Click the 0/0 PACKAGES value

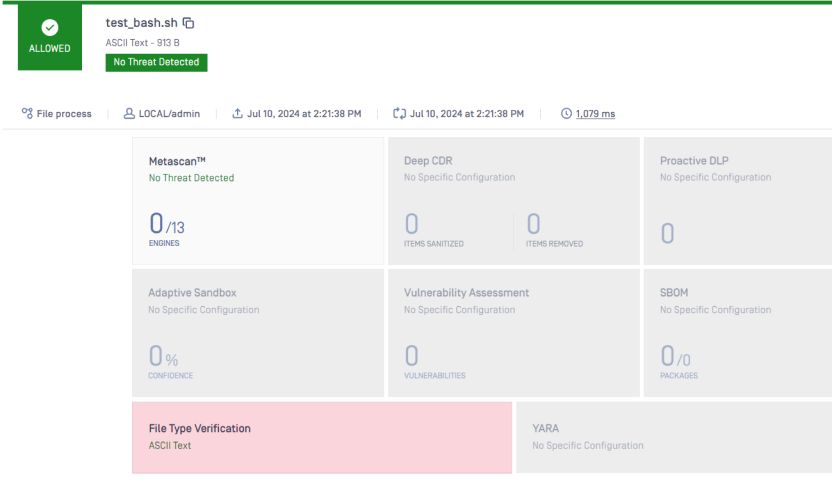point(675,356)
